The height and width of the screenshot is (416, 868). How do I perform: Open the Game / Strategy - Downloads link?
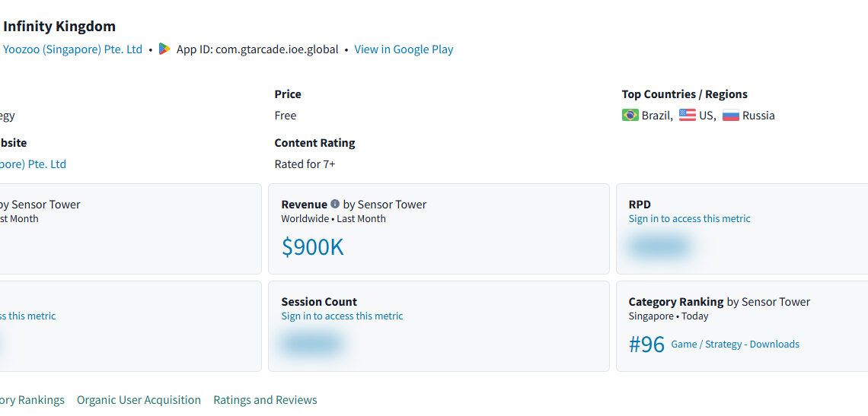(735, 345)
